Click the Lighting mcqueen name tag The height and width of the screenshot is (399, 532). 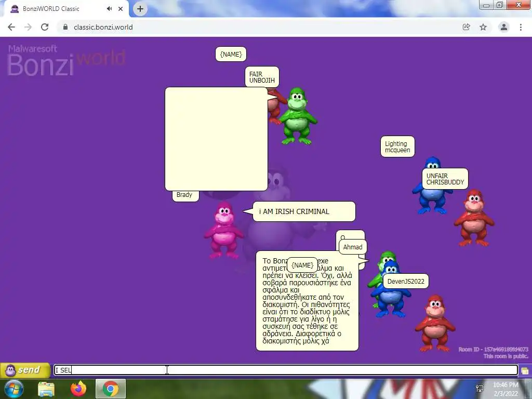tap(397, 147)
